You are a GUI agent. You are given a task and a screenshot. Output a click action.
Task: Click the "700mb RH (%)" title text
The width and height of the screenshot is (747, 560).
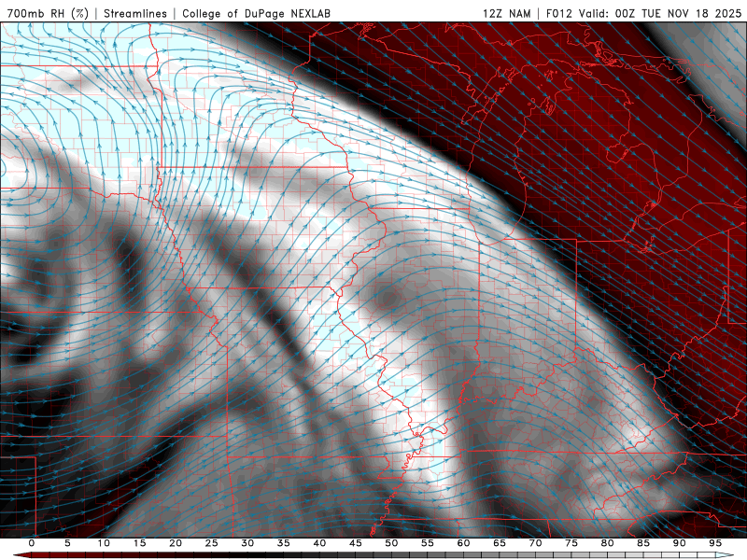[x=48, y=13]
